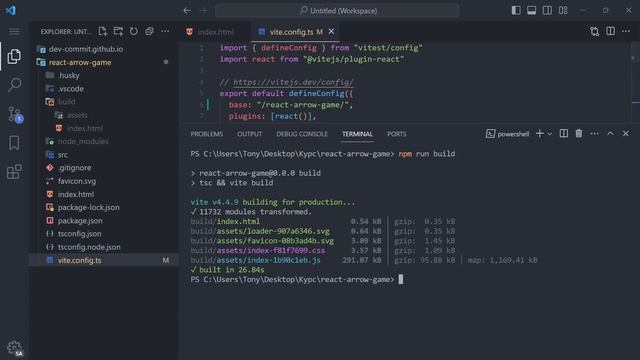Open the customize layout icon
Image resolution: width=640 pixels, height=360 pixels.
click(x=563, y=11)
